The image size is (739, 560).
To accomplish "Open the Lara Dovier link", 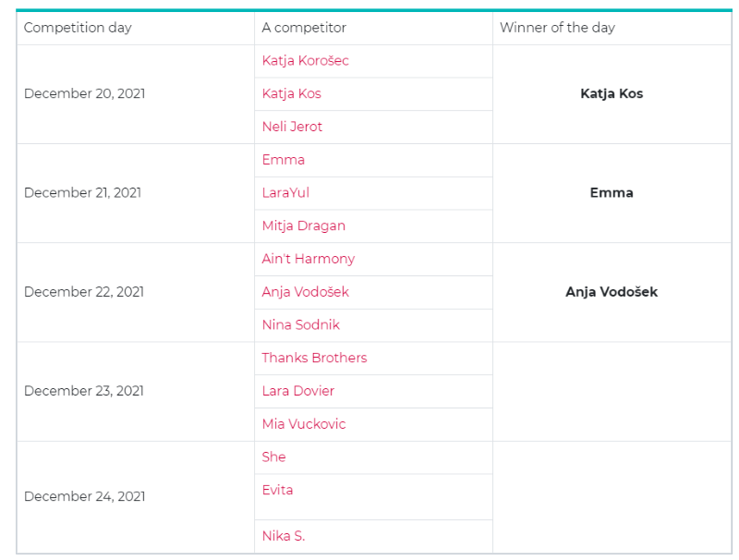I will click(x=297, y=391).
